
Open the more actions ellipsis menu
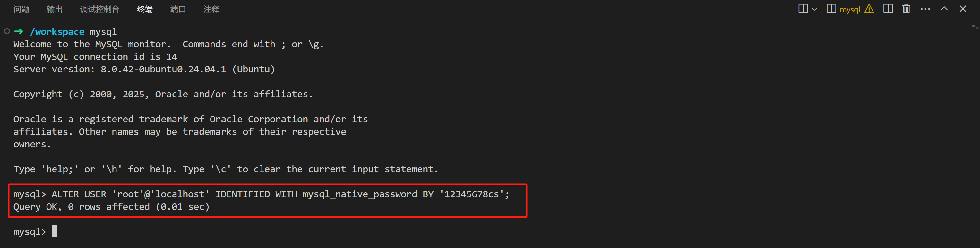point(925,9)
